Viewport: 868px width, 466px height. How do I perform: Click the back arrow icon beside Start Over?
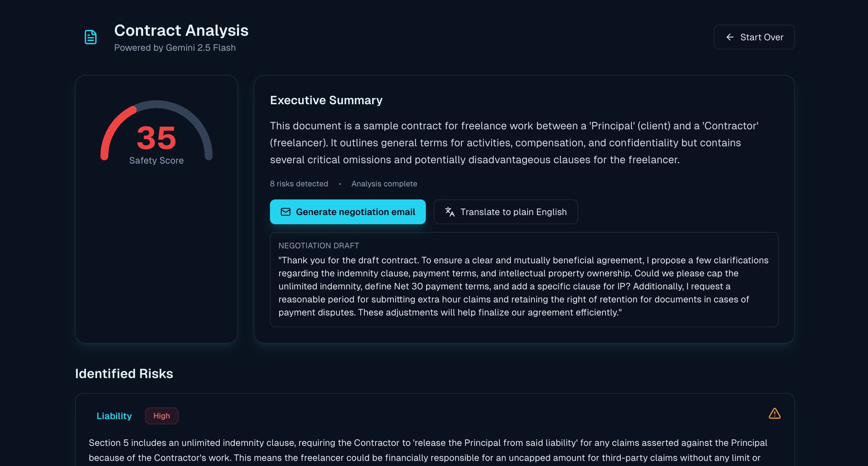[730, 37]
